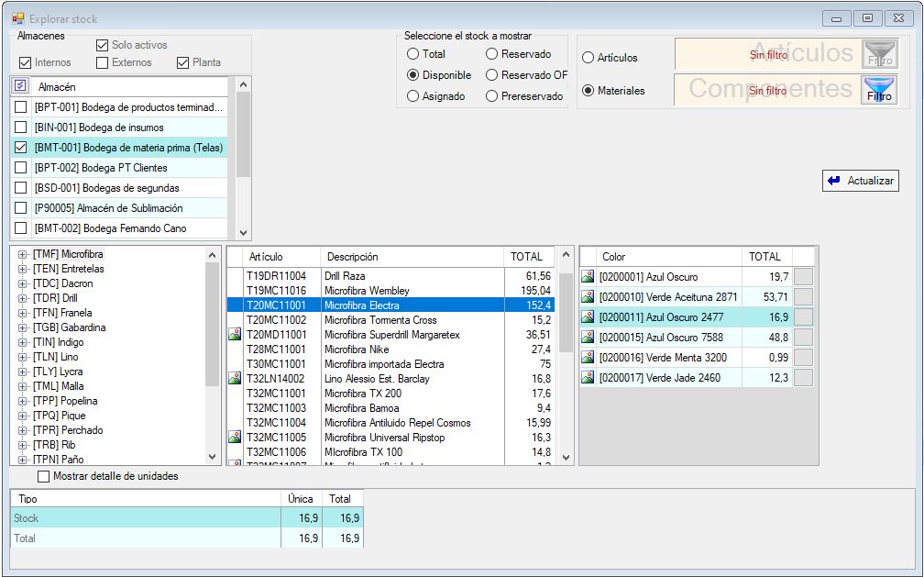The height and width of the screenshot is (577, 924).
Task: Click the Actualizar button
Action: 860,181
